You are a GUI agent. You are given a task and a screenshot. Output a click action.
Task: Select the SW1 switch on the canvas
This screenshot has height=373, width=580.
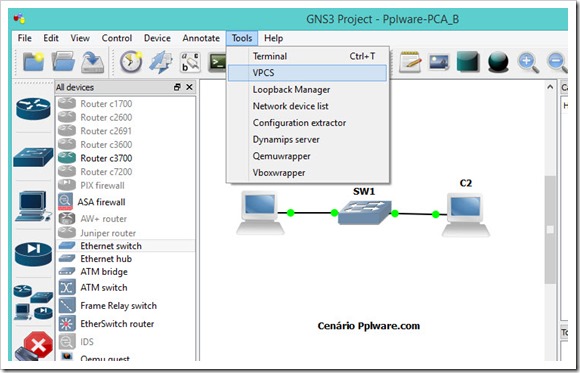(x=364, y=212)
